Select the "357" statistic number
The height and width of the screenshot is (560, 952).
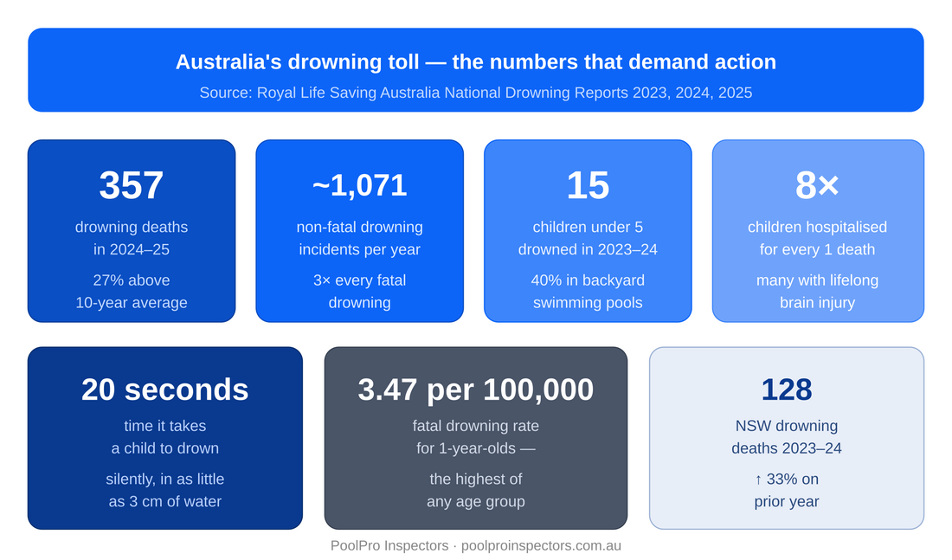[x=132, y=184]
